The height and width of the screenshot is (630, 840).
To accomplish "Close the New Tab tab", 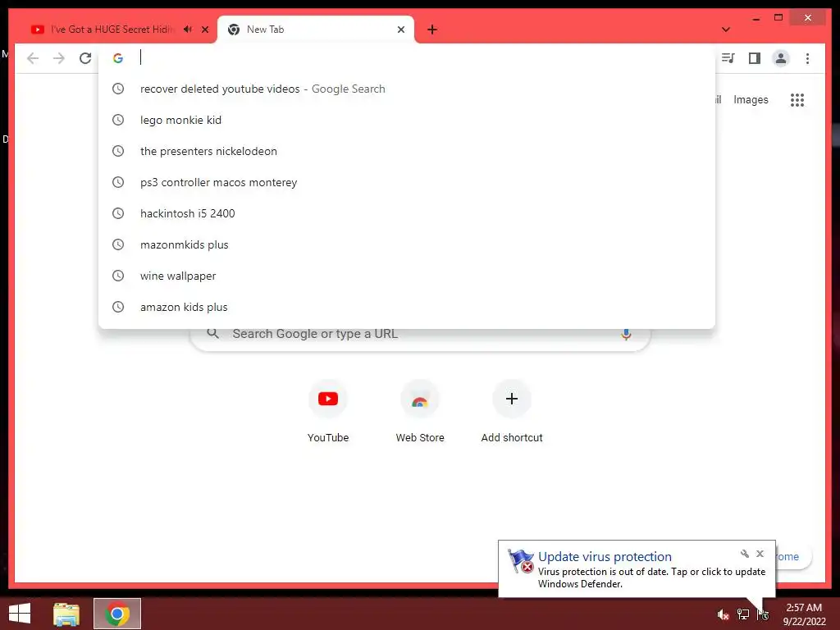I will (x=400, y=30).
